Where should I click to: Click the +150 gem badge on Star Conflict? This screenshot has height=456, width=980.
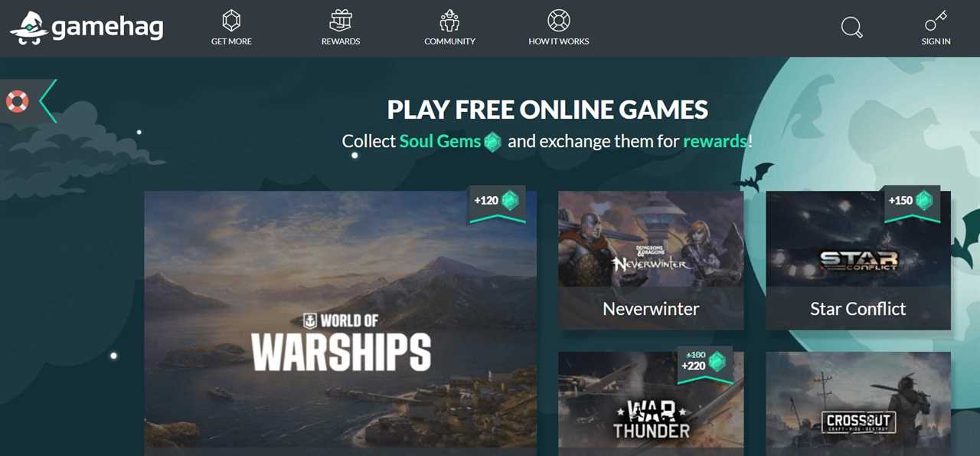tap(912, 203)
